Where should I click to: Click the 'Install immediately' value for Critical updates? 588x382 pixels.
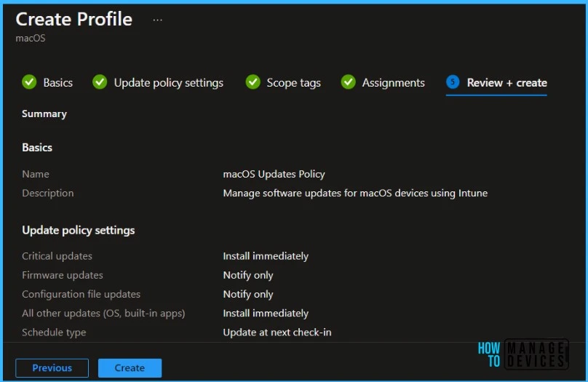pos(266,256)
